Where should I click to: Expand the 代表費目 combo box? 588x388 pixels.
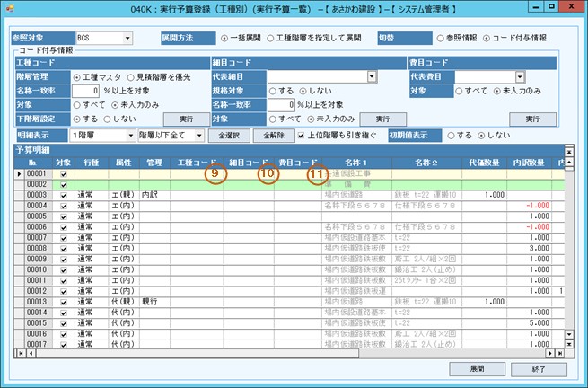coord(521,77)
